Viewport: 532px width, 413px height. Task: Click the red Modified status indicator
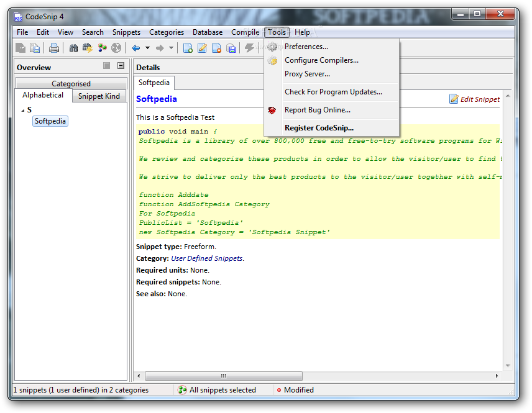point(279,390)
